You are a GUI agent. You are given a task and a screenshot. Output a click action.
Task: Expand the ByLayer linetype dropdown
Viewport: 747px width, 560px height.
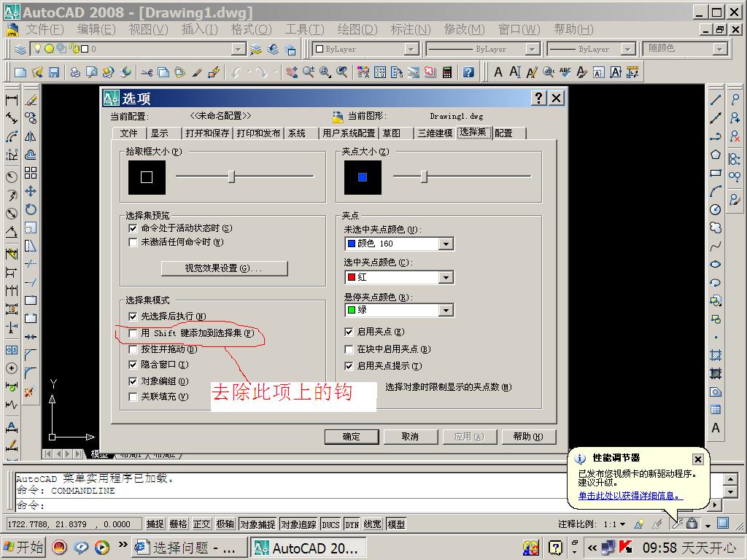(x=532, y=49)
